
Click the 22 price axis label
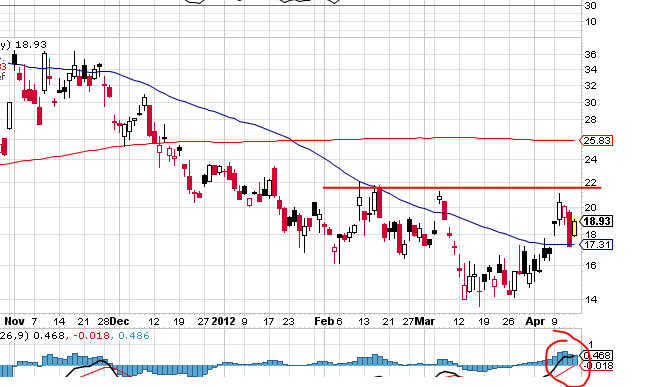click(590, 183)
